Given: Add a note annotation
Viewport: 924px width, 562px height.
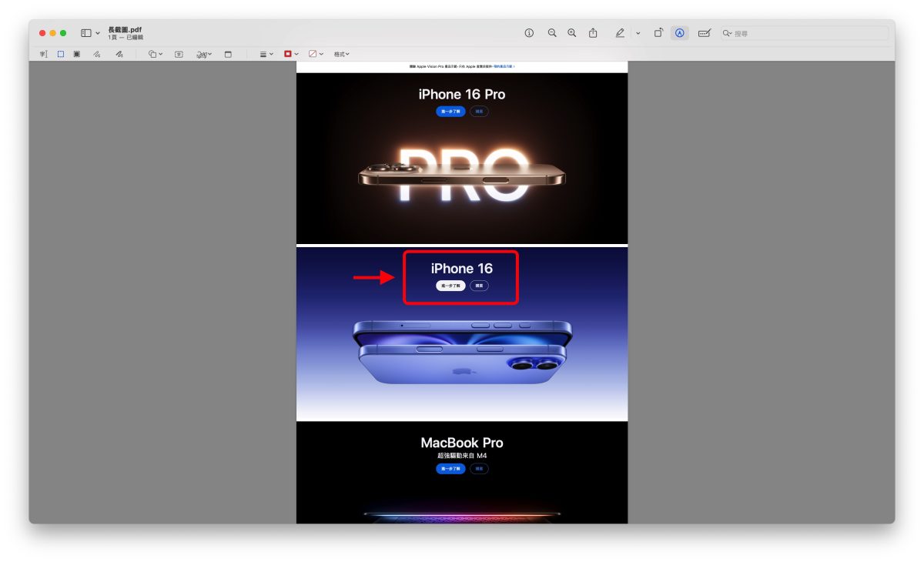Looking at the screenshot, I should pyautogui.click(x=228, y=54).
